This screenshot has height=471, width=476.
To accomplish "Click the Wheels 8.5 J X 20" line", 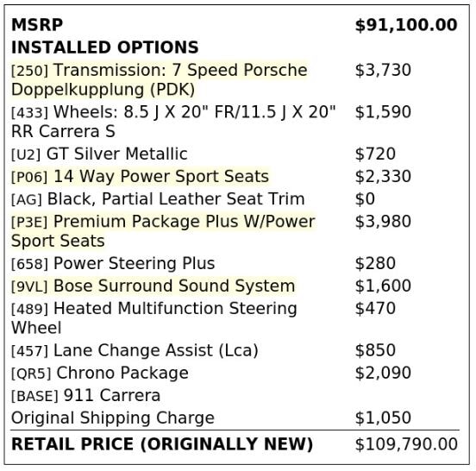I will click(x=173, y=122).
